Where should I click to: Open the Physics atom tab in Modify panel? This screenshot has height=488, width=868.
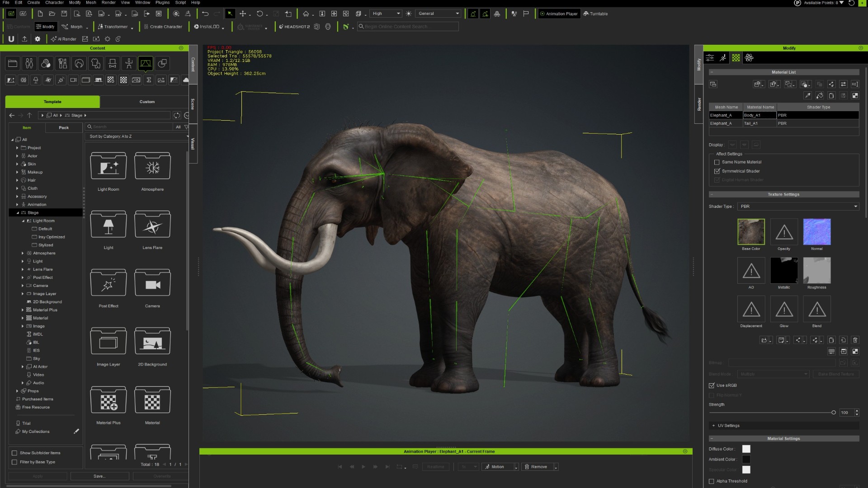(749, 58)
